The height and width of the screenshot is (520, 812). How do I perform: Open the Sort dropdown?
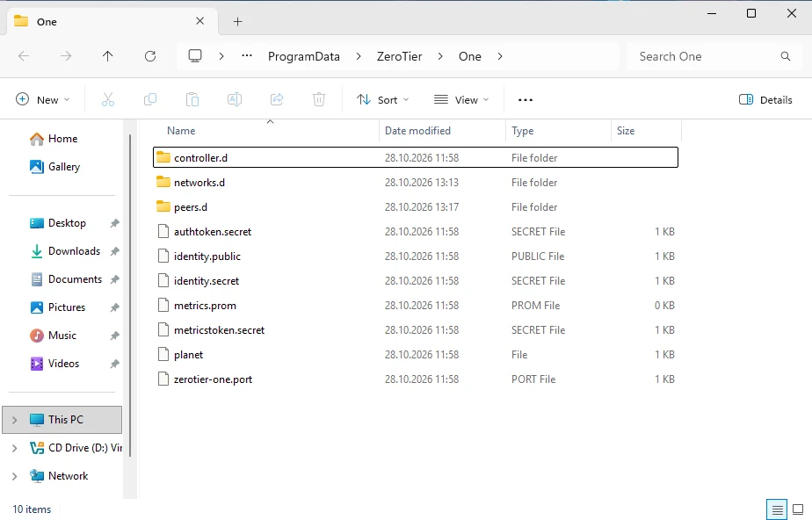tap(382, 100)
